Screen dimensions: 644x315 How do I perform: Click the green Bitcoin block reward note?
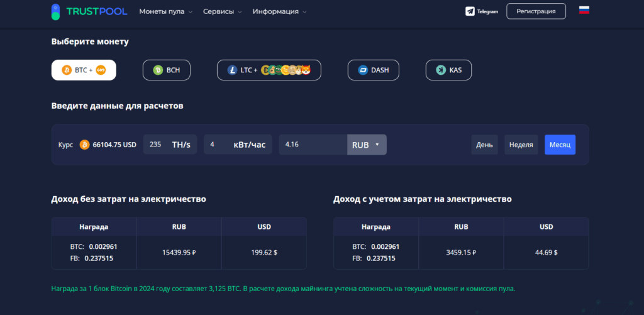click(x=283, y=289)
